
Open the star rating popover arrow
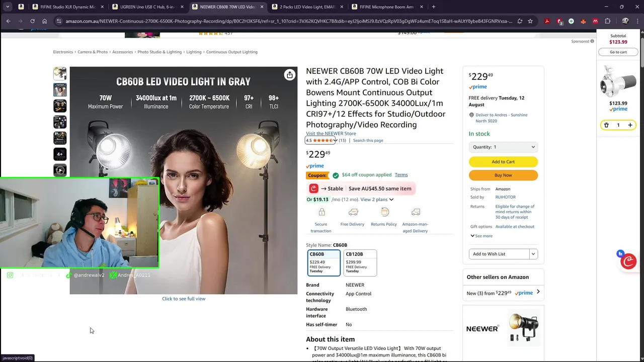(x=335, y=141)
